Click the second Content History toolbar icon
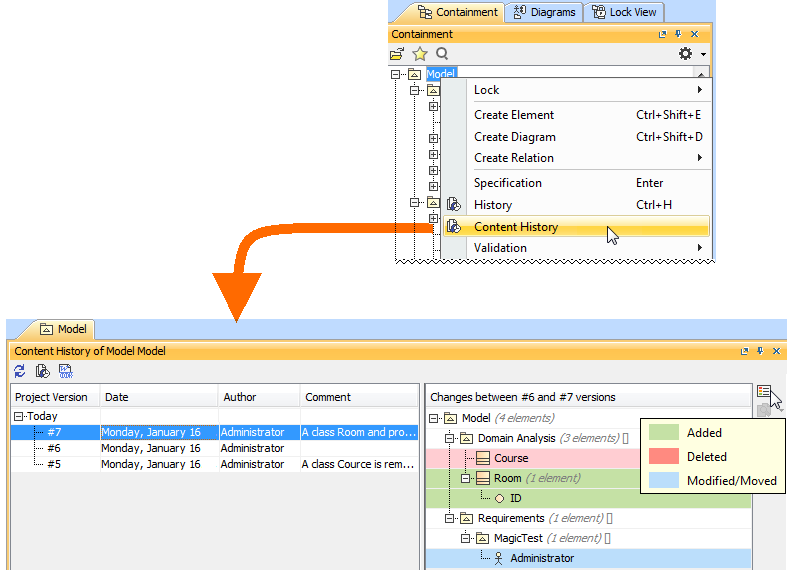Screen dimensions: 787x570 (43, 371)
